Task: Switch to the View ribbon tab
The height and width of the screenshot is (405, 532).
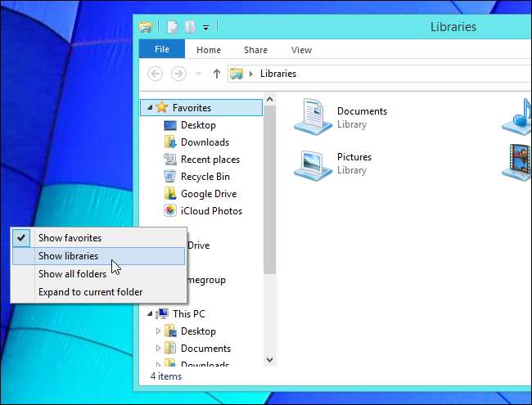Action: pyautogui.click(x=301, y=50)
